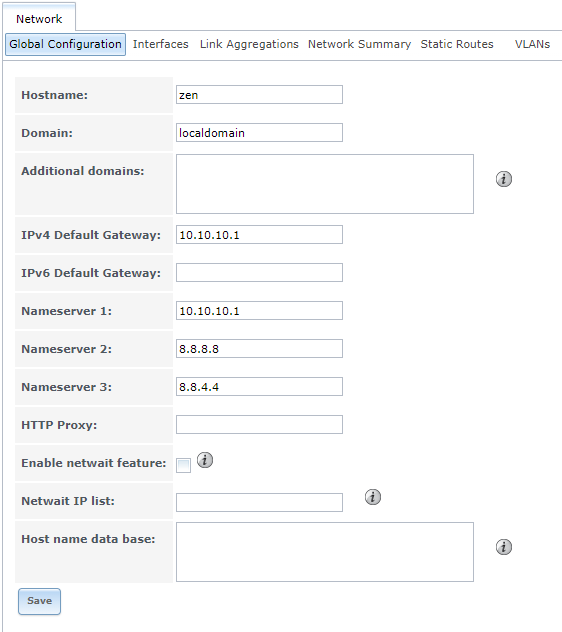Open the VLANs tab
This screenshot has width=562, height=632.
click(532, 44)
